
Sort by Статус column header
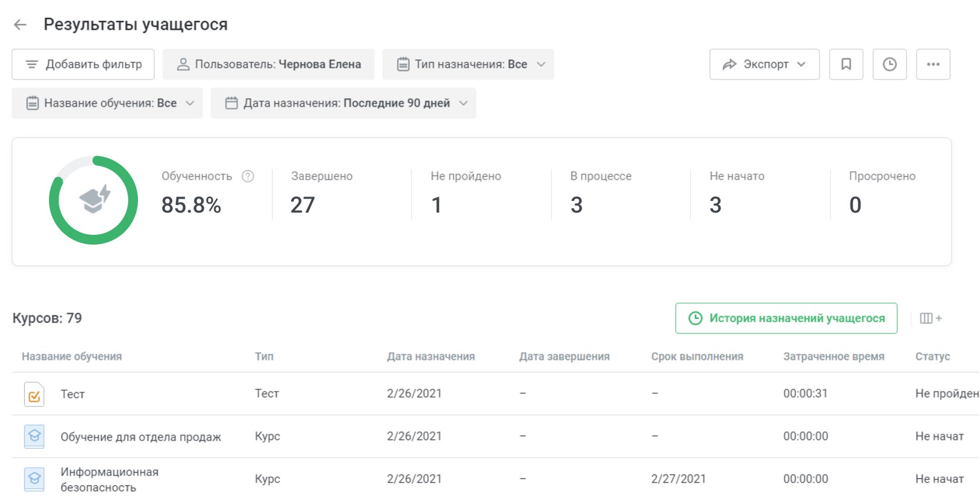coord(933,356)
